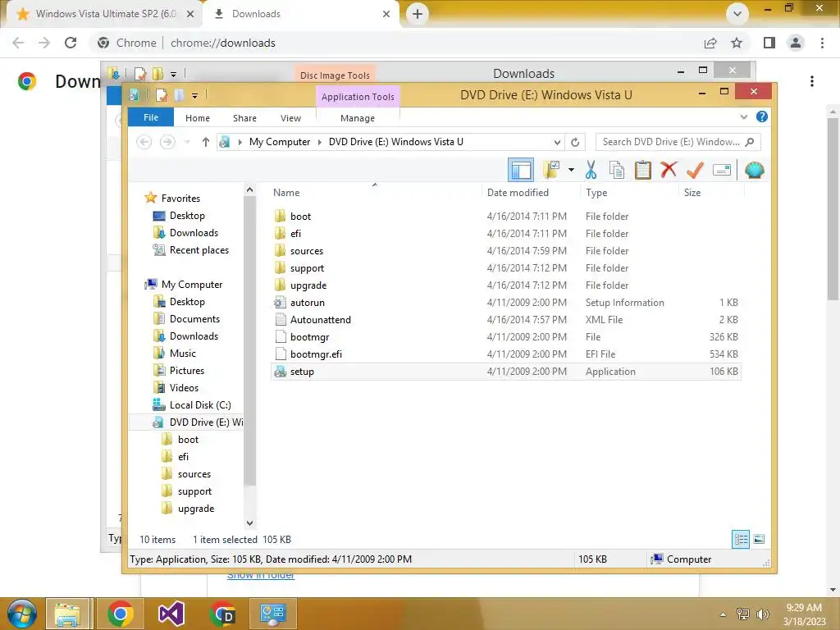Open the Share ribbon tab
Screen dimensions: 840x630
(244, 118)
